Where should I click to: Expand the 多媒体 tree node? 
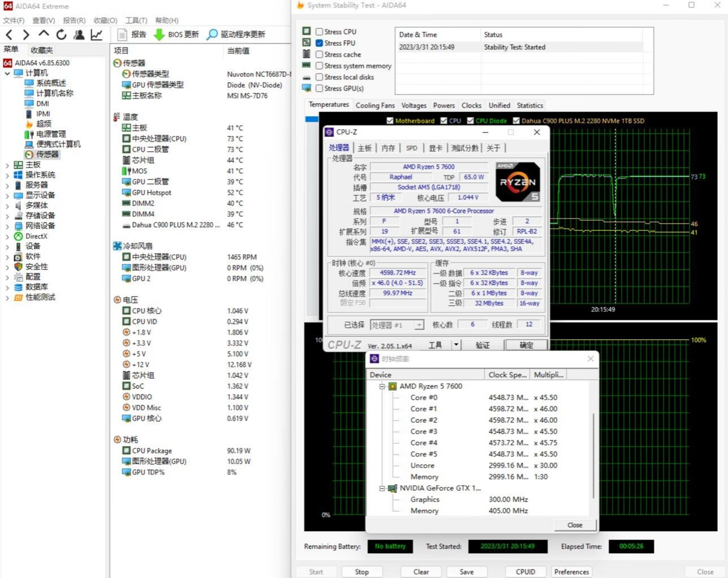pos(7,205)
